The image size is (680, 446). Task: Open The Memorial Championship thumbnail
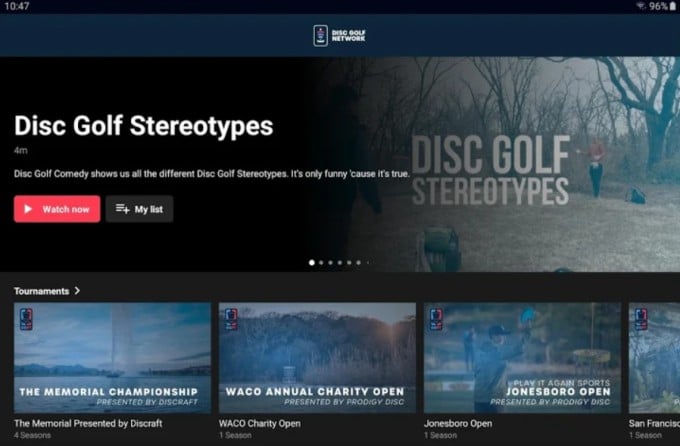112,358
